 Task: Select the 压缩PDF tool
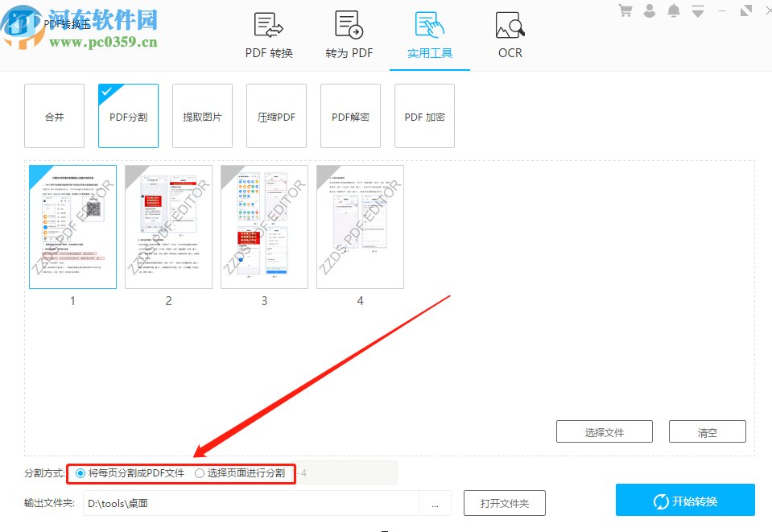point(276,116)
